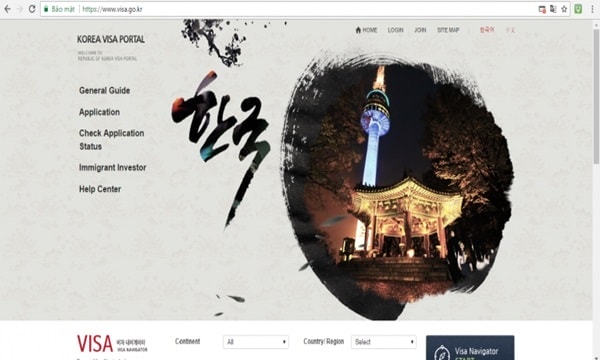The width and height of the screenshot is (600, 360).
Task: Click the LOGIN link
Action: click(x=395, y=30)
